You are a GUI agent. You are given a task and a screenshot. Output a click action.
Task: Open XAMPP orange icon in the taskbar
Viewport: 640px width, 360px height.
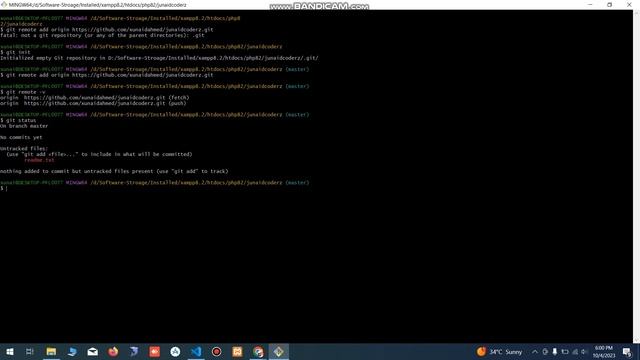pos(237,351)
